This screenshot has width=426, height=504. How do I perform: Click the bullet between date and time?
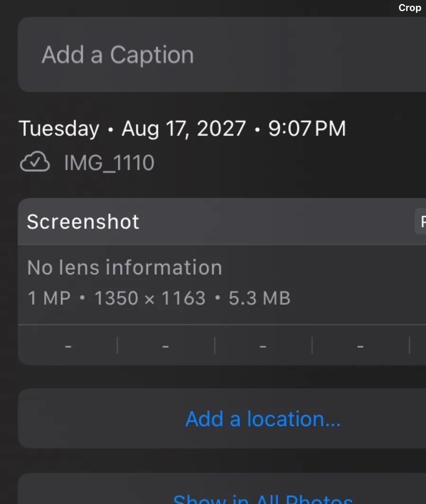point(257,129)
